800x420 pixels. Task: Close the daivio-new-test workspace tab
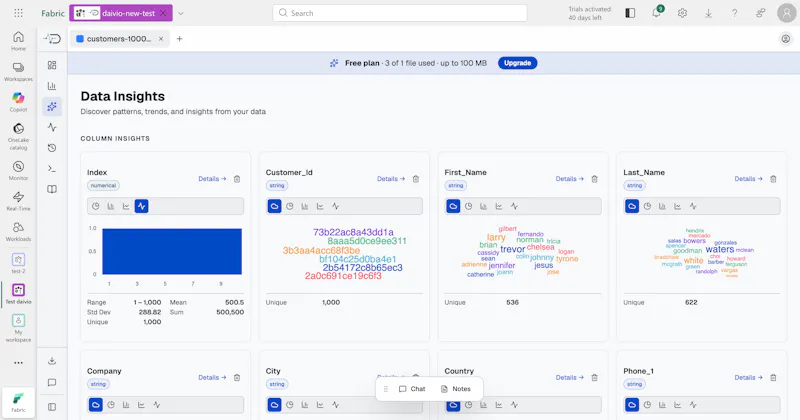tap(163, 13)
